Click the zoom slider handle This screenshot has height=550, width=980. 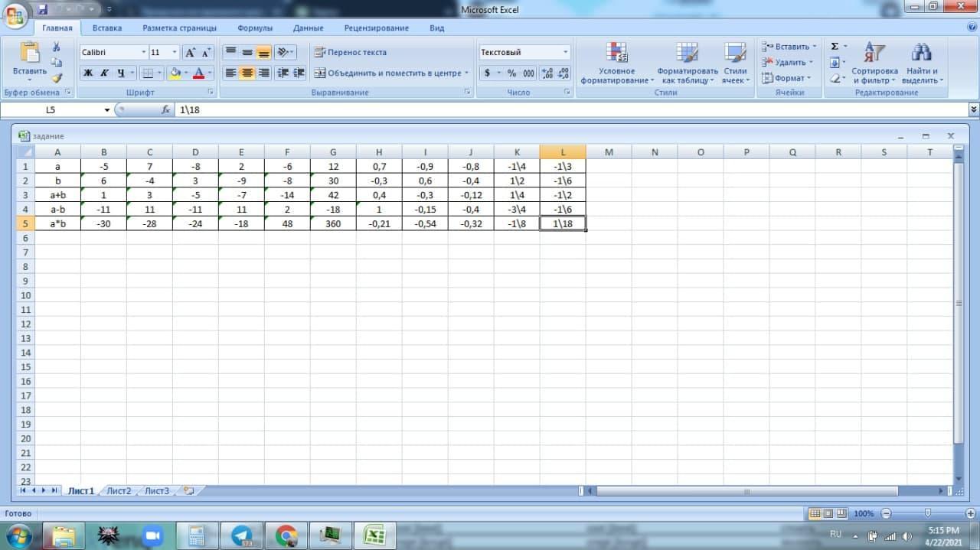(x=928, y=514)
